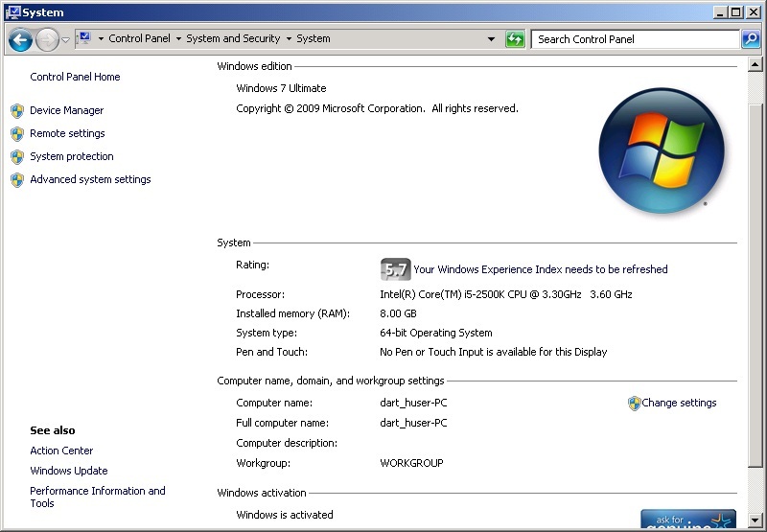Open Remote settings link
This screenshot has width=767, height=532.
pyautogui.click(x=67, y=133)
